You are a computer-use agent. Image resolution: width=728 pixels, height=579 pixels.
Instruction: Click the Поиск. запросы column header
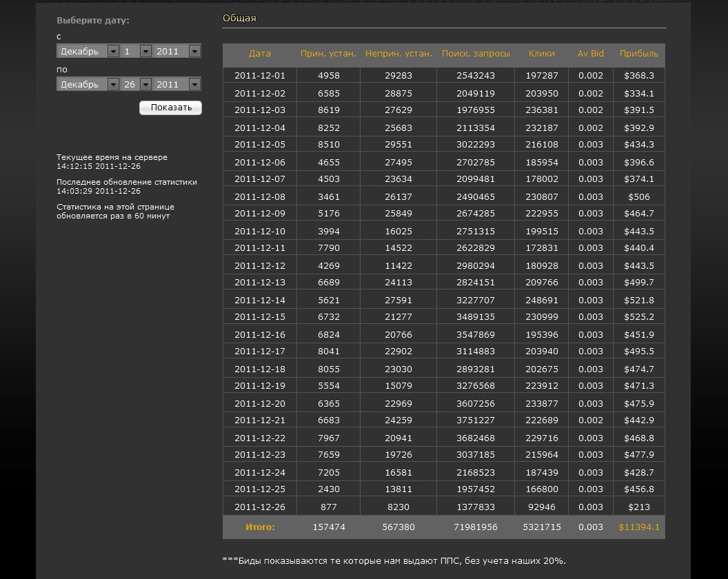478,54
